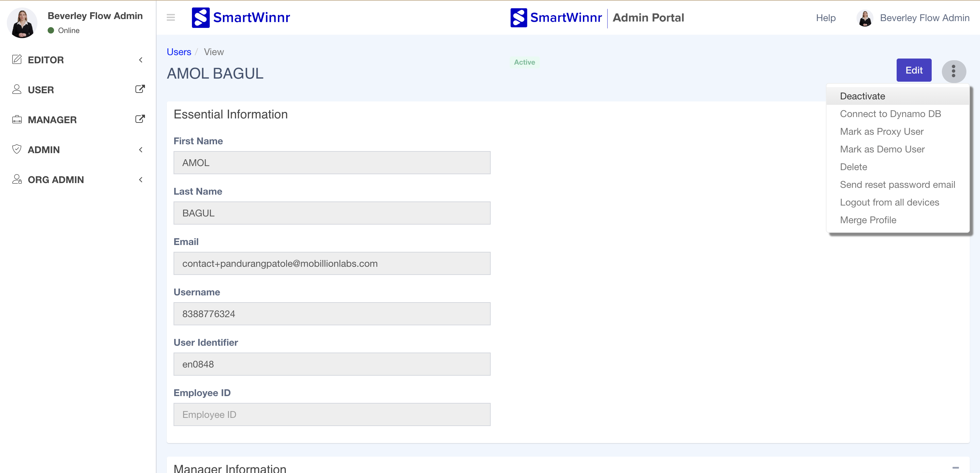Select Send reset password email
The height and width of the screenshot is (473, 980).
pos(897,184)
